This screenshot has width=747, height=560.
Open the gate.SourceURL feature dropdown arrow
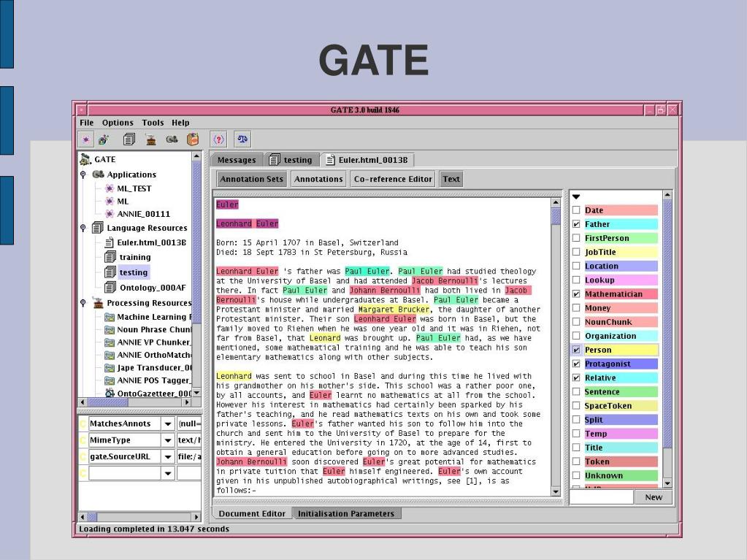coord(168,456)
